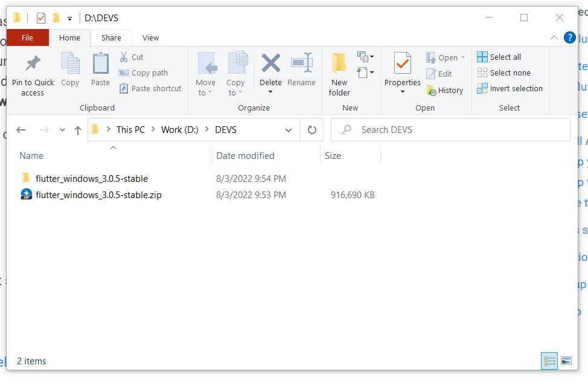Click 916,690 KB size value

coord(353,195)
